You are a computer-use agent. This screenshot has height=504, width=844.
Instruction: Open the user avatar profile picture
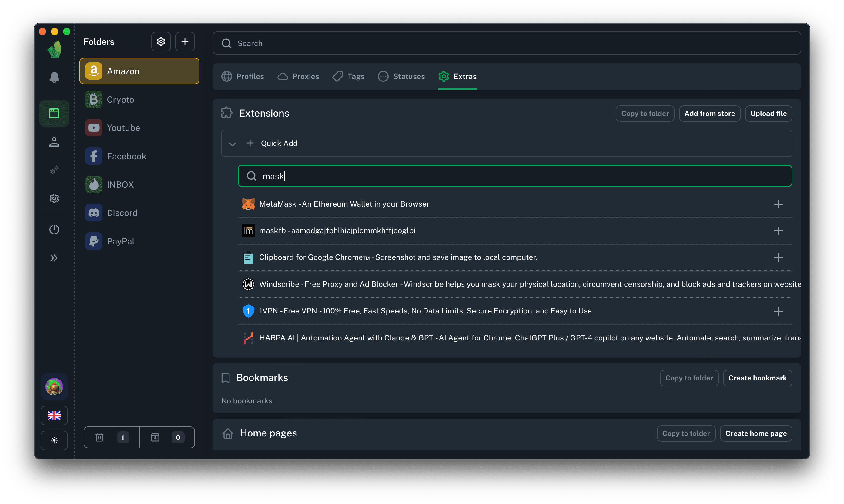pyautogui.click(x=54, y=386)
